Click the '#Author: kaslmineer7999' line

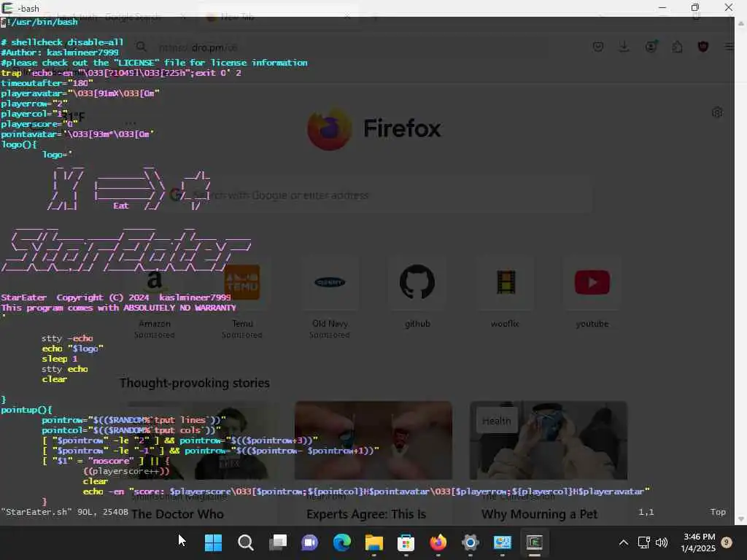60,52
